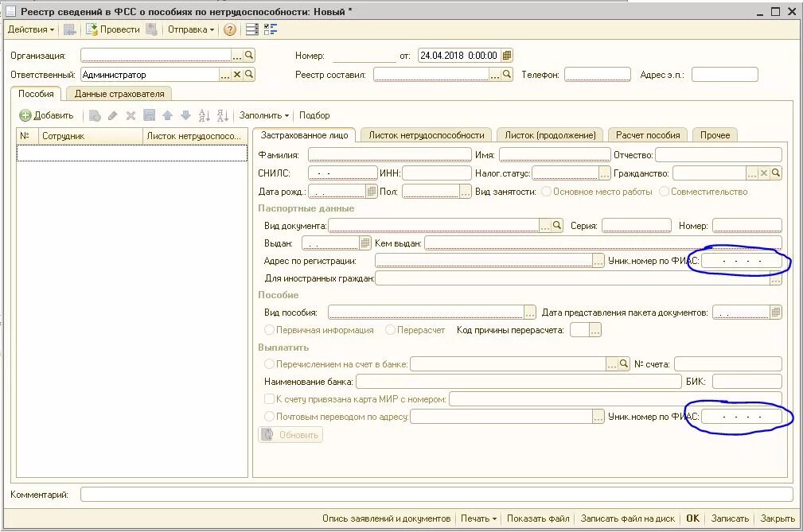This screenshot has width=803, height=532.
Task: Open the Отправка dropdown menu
Action: [x=191, y=29]
